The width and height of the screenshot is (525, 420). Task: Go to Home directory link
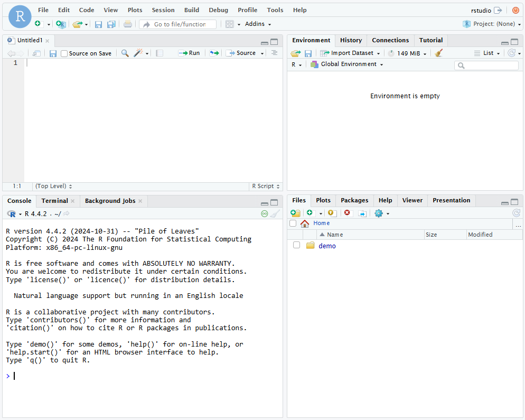click(322, 223)
